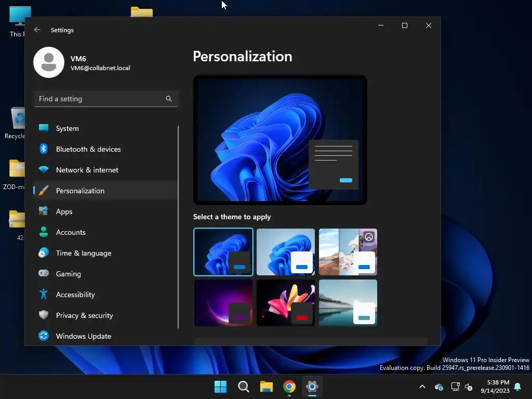Viewport: 532px width, 399px height.
Task: Open the System settings category
Action: (105, 128)
